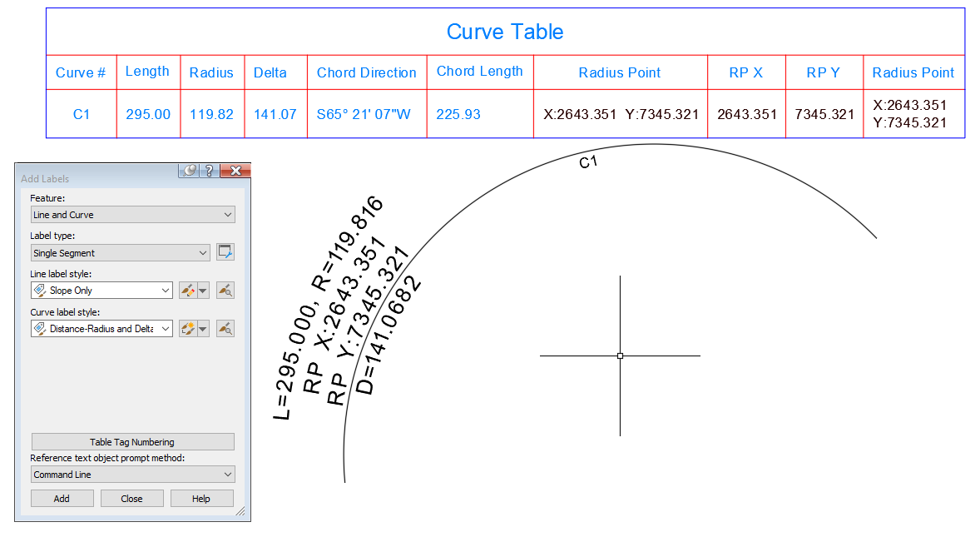Pick line label style from the drawing
The width and height of the screenshot is (980, 547).
coord(225,291)
